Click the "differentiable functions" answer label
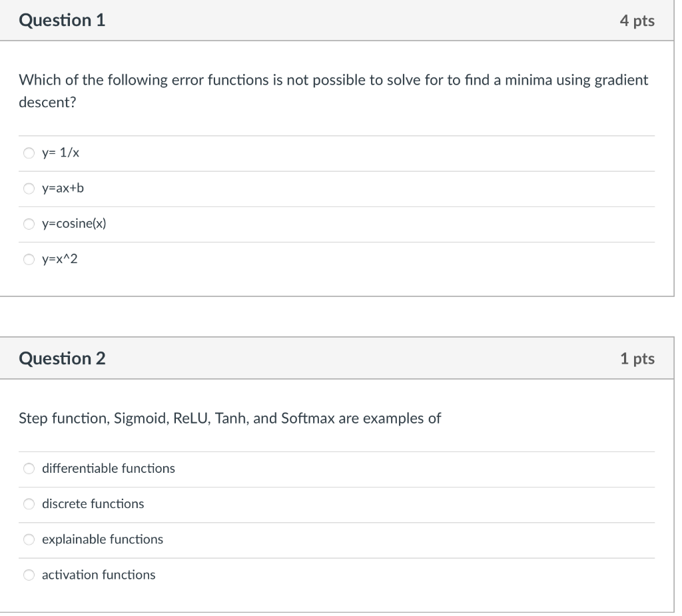The height and width of the screenshot is (616, 682). [109, 468]
